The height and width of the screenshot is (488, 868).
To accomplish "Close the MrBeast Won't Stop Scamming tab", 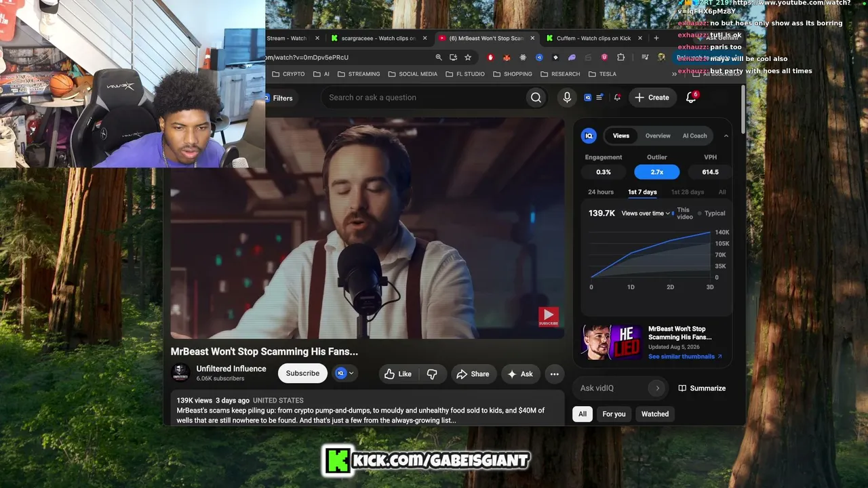I will point(532,38).
